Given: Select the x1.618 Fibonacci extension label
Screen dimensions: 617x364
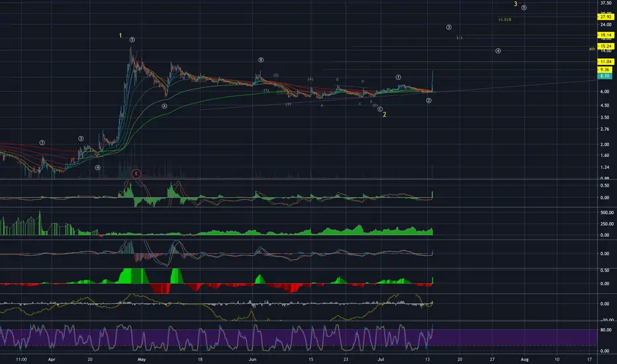Looking at the screenshot, I should coord(504,19).
